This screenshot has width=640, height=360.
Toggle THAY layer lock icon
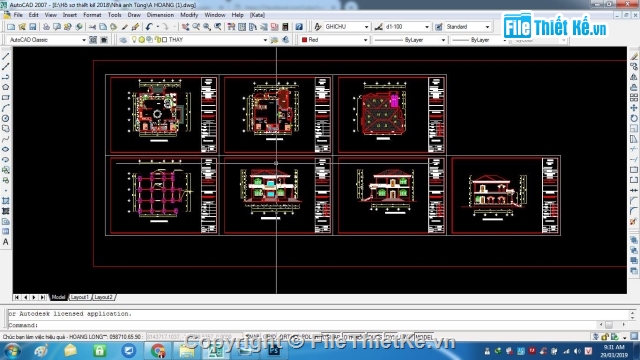158,40
